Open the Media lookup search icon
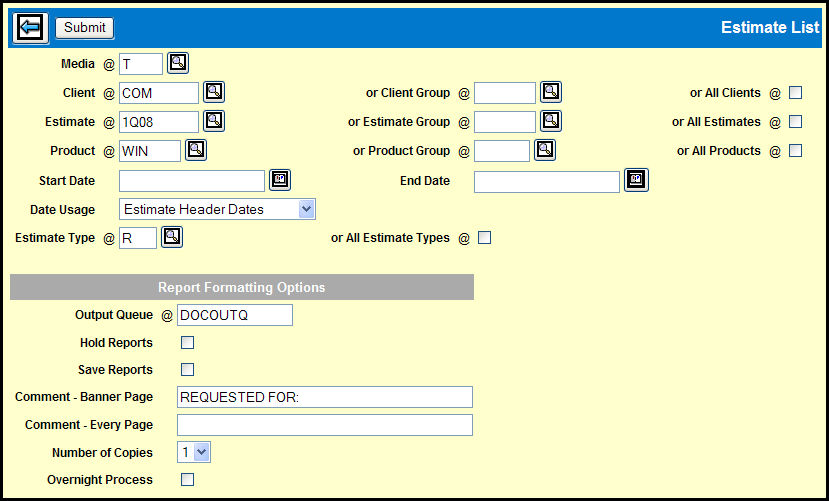Image resolution: width=829 pixels, height=501 pixels. [x=177, y=64]
